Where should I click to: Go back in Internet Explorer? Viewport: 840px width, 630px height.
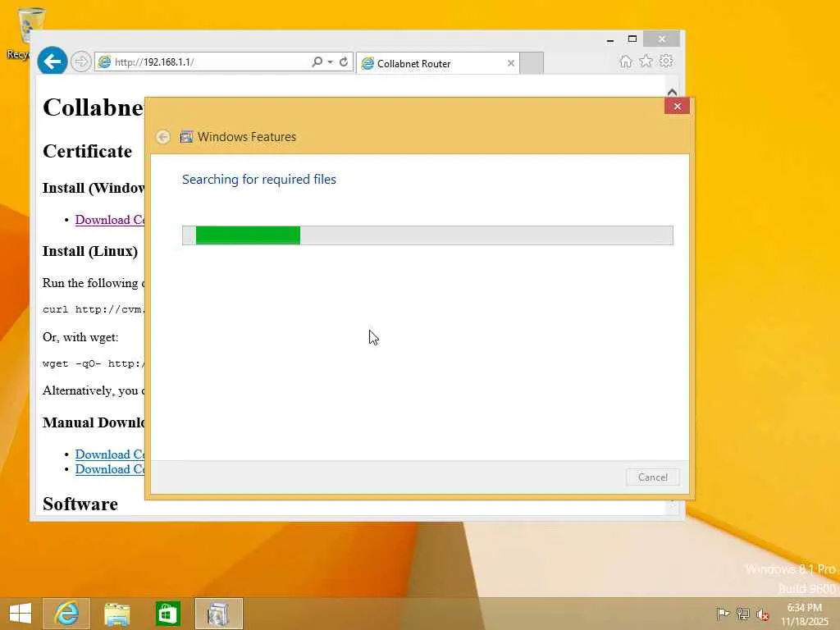tap(52, 62)
